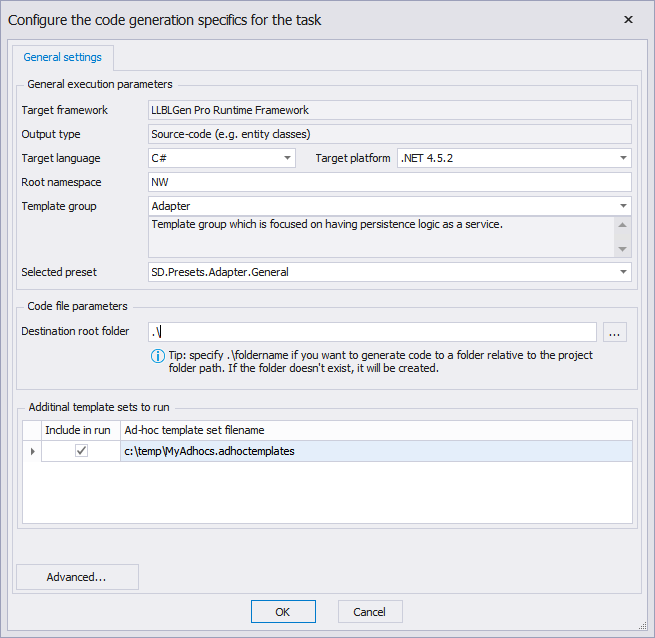Image resolution: width=655 pixels, height=638 pixels.
Task: Open the Selected preset dropdown
Action: [x=623, y=272]
